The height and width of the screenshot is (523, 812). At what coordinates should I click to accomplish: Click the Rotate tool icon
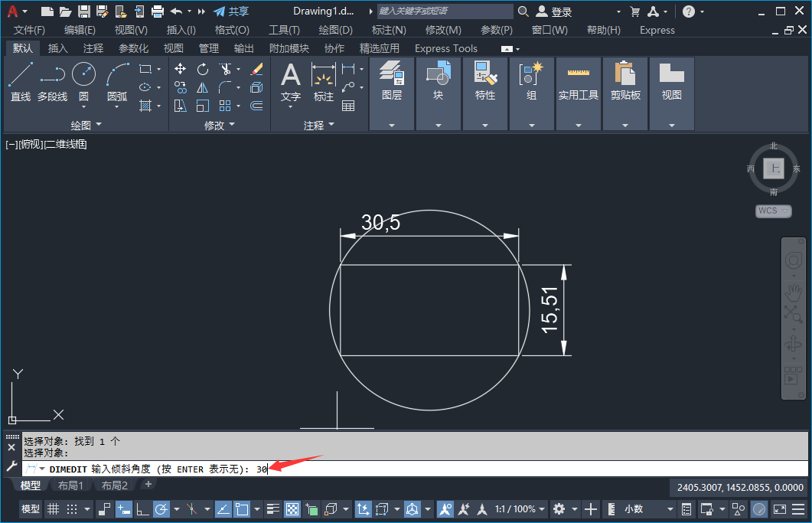point(203,69)
